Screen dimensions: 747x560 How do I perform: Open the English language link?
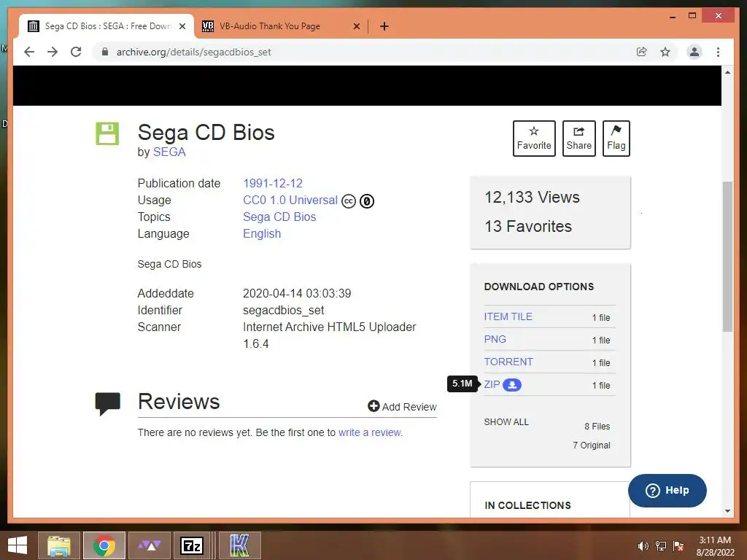(262, 234)
